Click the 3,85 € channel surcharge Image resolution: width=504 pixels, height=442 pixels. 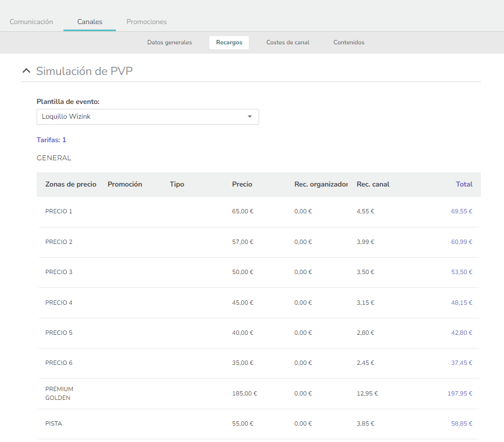pos(366,423)
